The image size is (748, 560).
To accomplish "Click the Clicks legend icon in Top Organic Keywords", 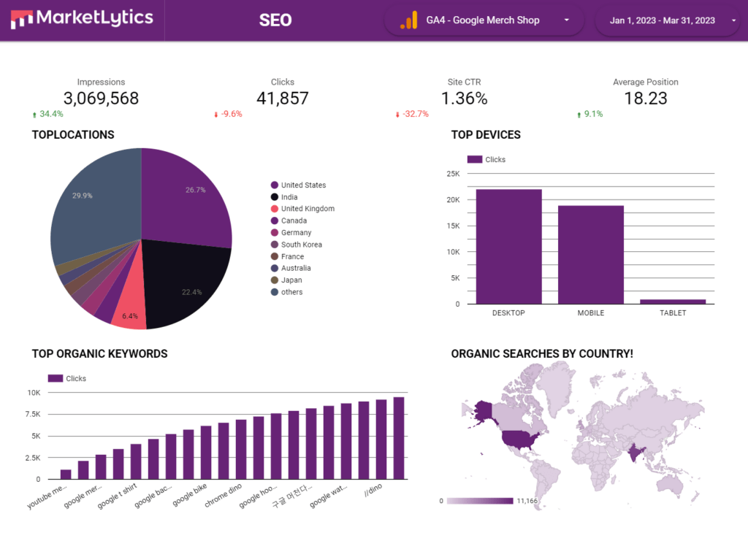I will 56,378.
